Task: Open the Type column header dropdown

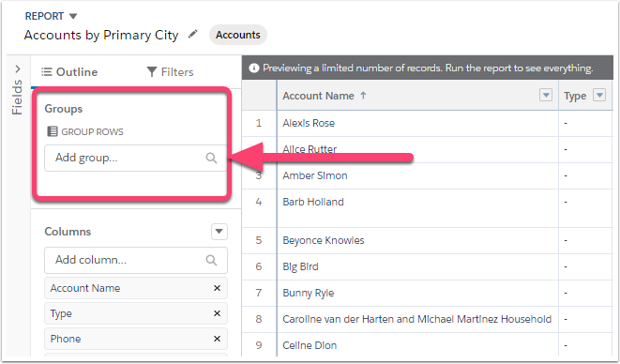Action: 599,96
